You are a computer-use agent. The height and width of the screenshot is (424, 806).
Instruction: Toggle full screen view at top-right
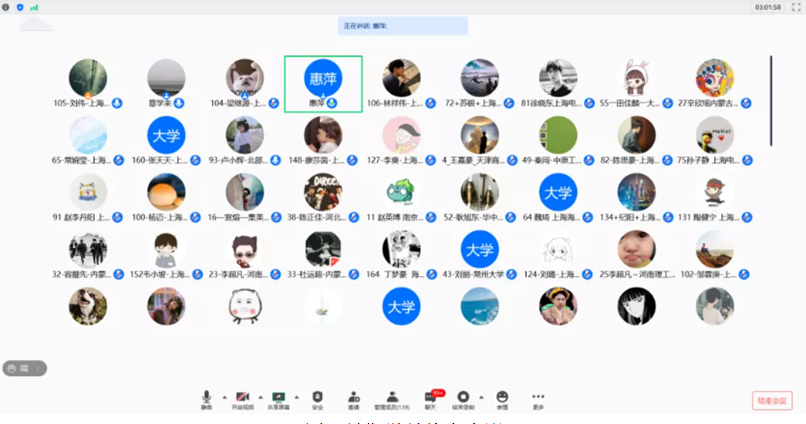[797, 7]
